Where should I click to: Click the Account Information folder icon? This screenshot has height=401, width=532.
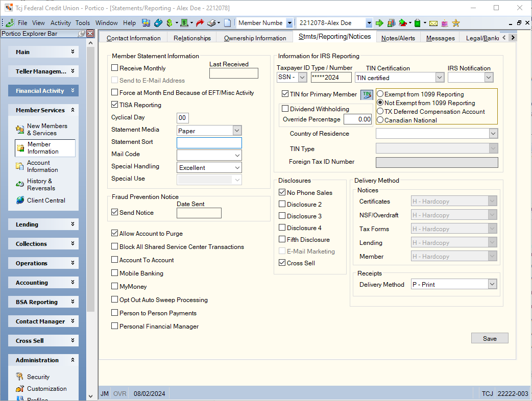point(20,166)
